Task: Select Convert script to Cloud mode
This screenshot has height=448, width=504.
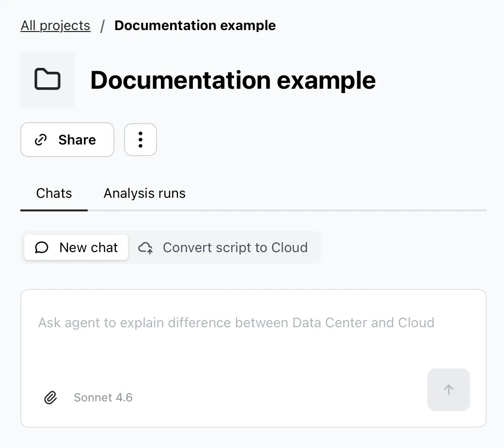Action: click(x=223, y=248)
